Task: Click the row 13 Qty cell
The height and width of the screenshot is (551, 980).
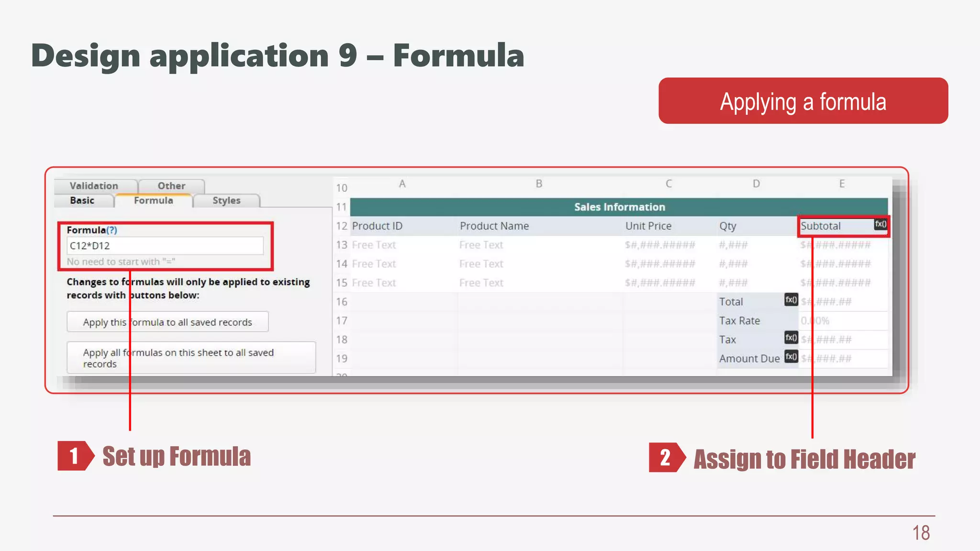Action: [x=757, y=245]
